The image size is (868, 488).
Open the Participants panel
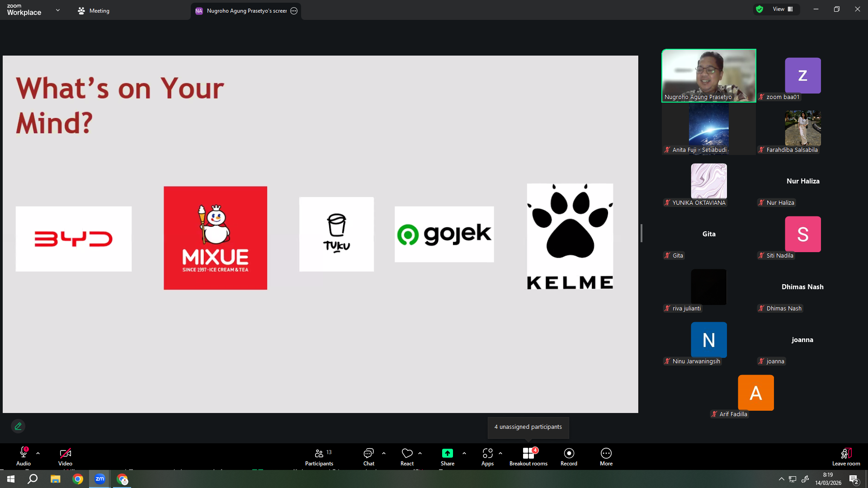coord(319,456)
